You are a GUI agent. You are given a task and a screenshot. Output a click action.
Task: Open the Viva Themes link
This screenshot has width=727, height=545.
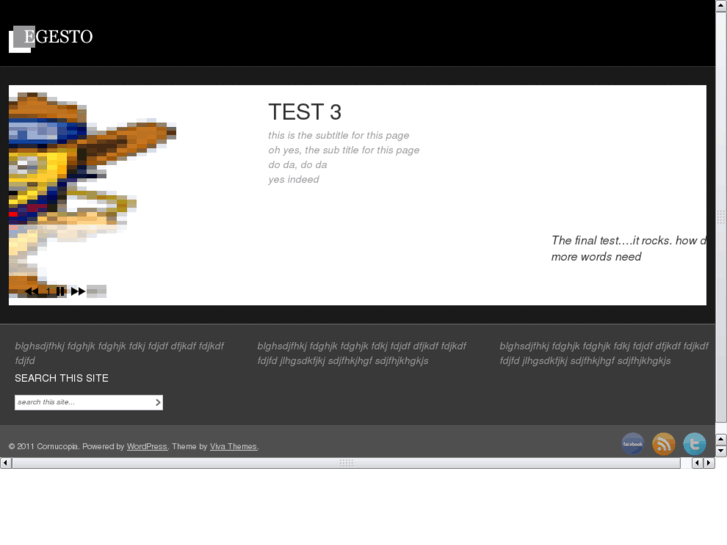tap(233, 446)
